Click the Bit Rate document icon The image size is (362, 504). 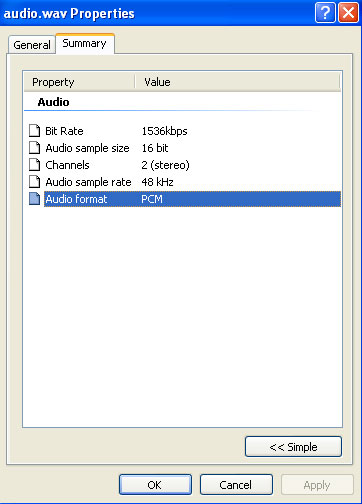[x=34, y=131]
